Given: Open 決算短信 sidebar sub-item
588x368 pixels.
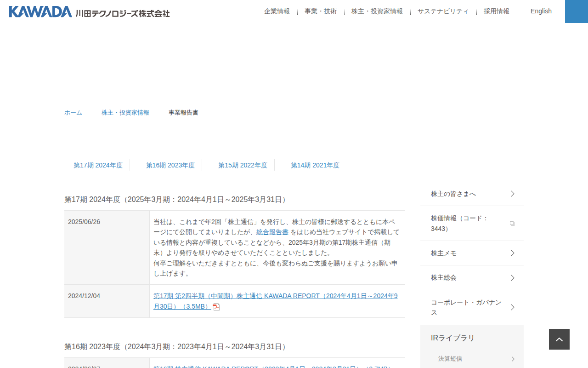Looking at the screenshot, I should [472, 359].
